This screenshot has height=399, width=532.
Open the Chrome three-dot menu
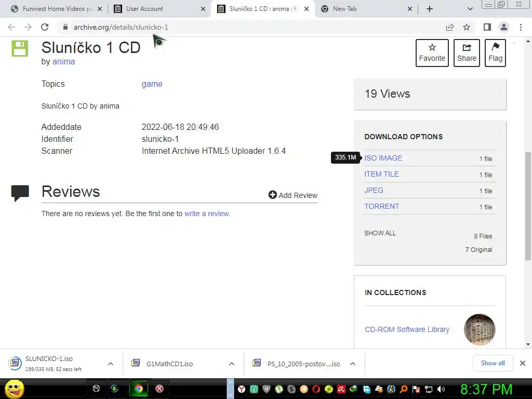[521, 27]
